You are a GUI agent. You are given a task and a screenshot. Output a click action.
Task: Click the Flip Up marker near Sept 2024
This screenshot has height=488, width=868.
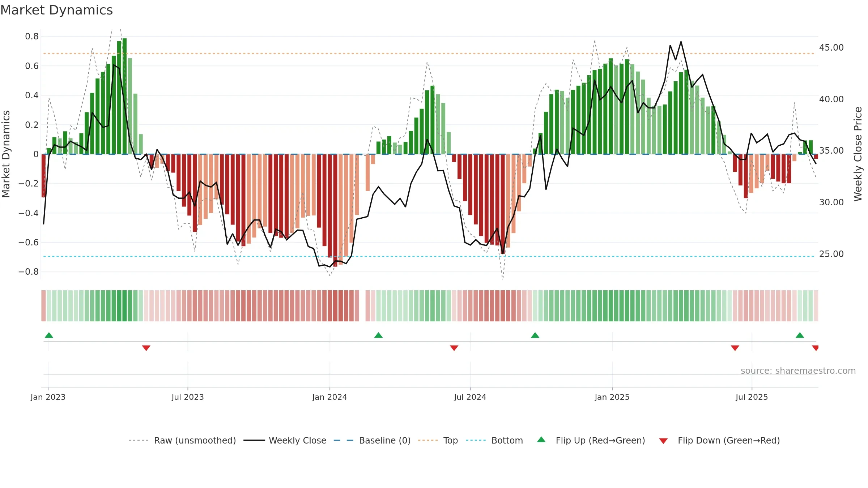[535, 335]
